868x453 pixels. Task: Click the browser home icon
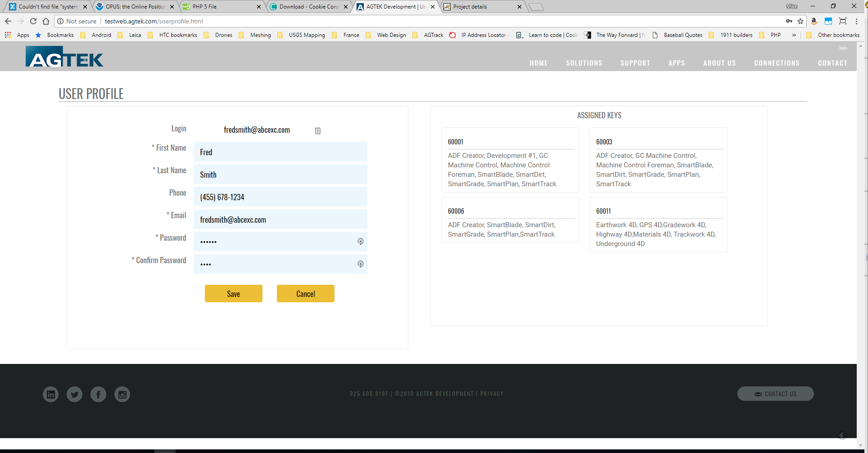click(46, 21)
